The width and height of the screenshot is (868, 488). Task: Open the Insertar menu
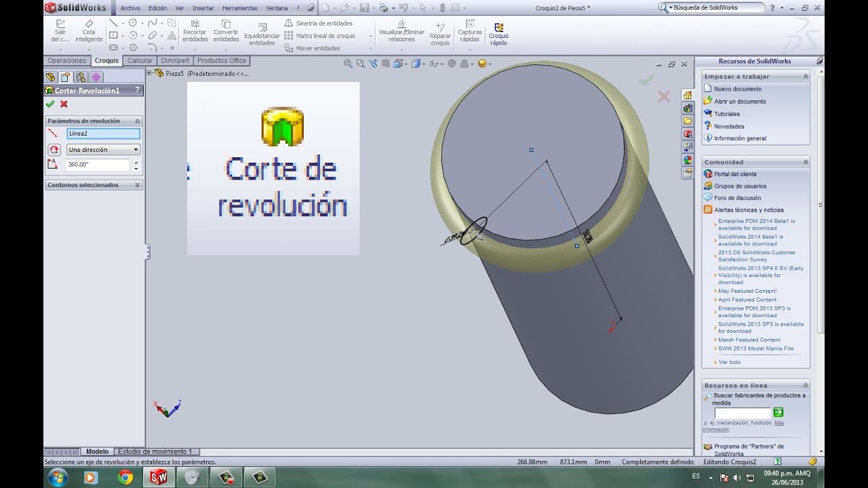coord(203,8)
